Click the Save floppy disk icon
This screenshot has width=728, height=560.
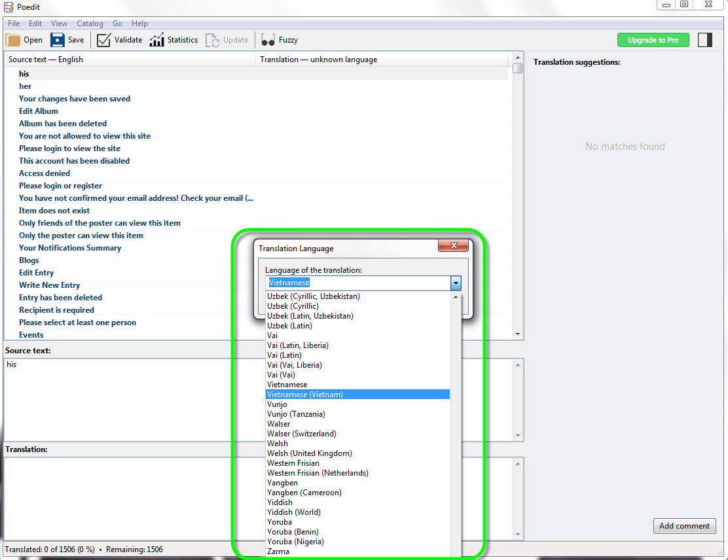[x=58, y=40]
